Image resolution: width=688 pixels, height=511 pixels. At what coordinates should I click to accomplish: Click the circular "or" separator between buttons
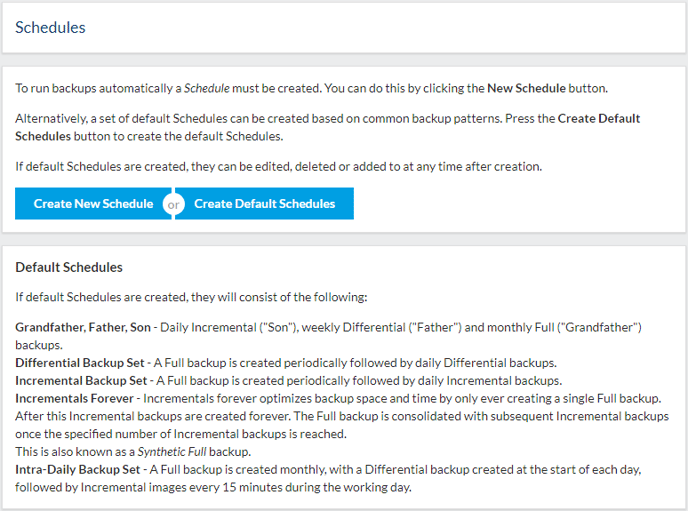[x=173, y=204]
